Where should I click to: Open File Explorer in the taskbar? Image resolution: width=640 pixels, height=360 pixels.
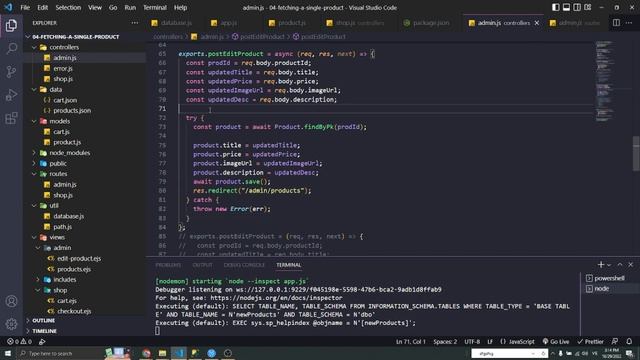162,353
